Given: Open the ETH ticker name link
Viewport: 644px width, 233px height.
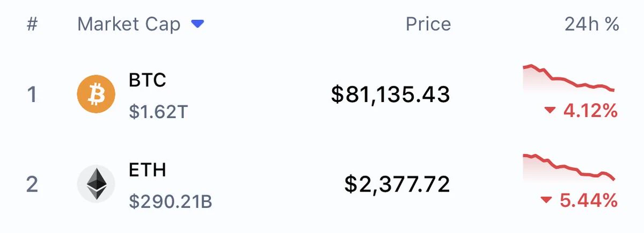Looking at the screenshot, I should [148, 170].
